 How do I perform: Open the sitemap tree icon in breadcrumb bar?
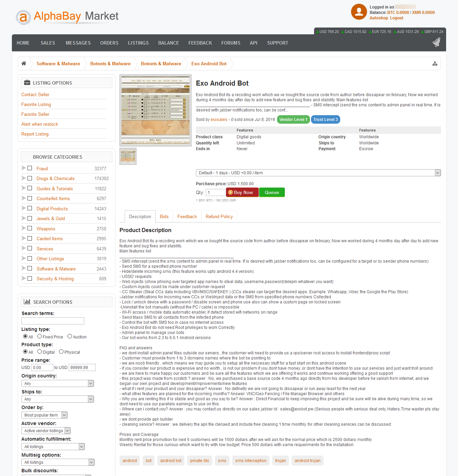click(x=435, y=64)
